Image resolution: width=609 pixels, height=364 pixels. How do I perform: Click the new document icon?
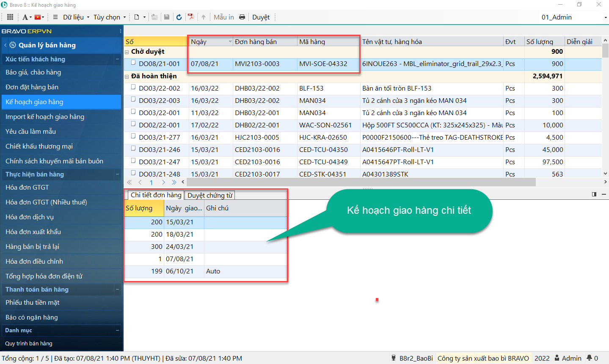tap(137, 17)
